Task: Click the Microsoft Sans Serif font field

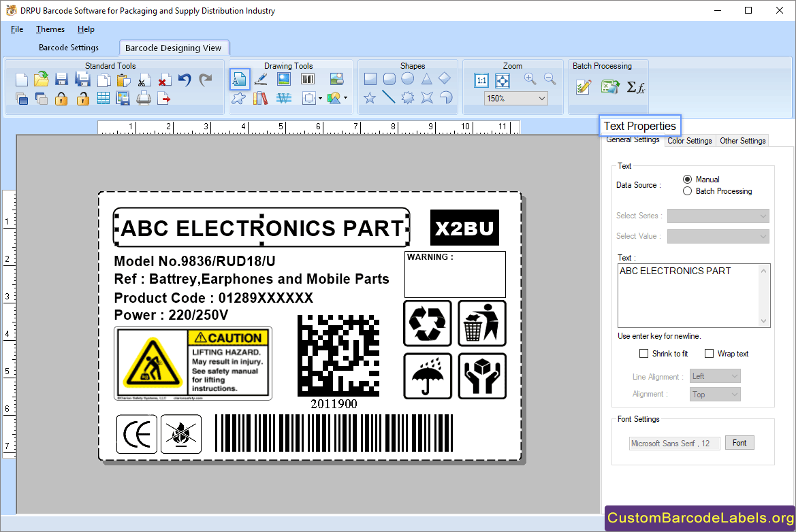Action: (675, 444)
